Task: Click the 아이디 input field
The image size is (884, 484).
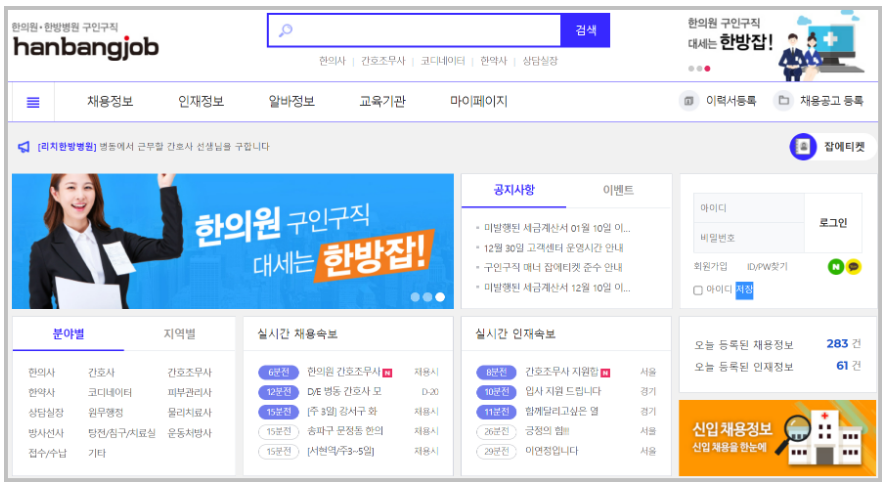Action: pos(749,208)
